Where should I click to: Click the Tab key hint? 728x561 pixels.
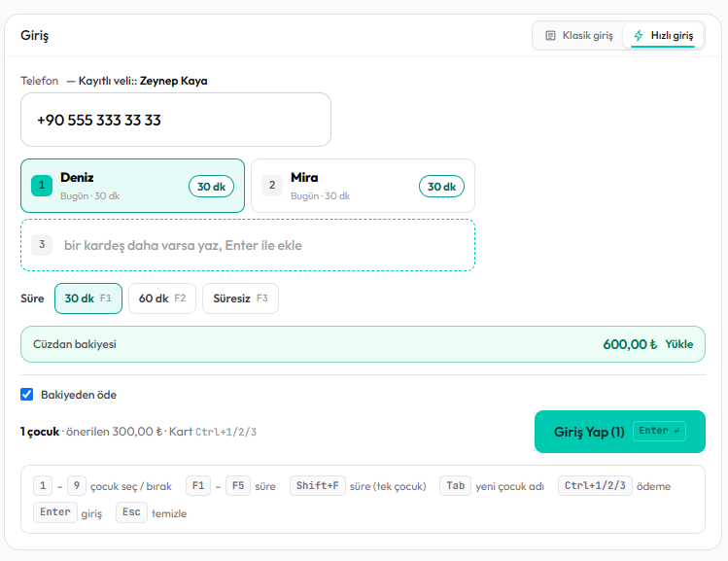coord(456,486)
